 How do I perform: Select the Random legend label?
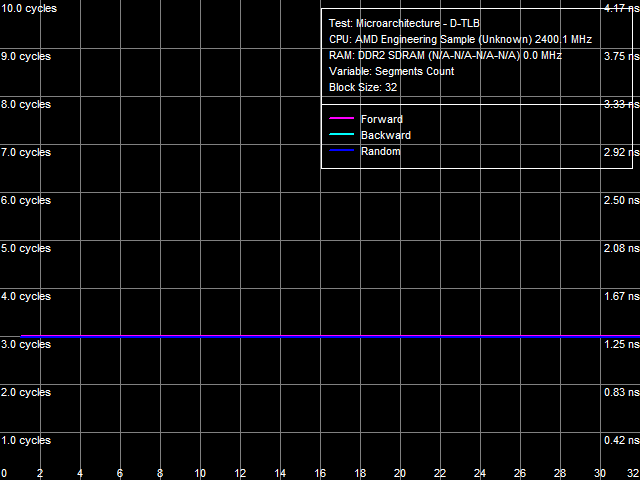click(x=380, y=152)
